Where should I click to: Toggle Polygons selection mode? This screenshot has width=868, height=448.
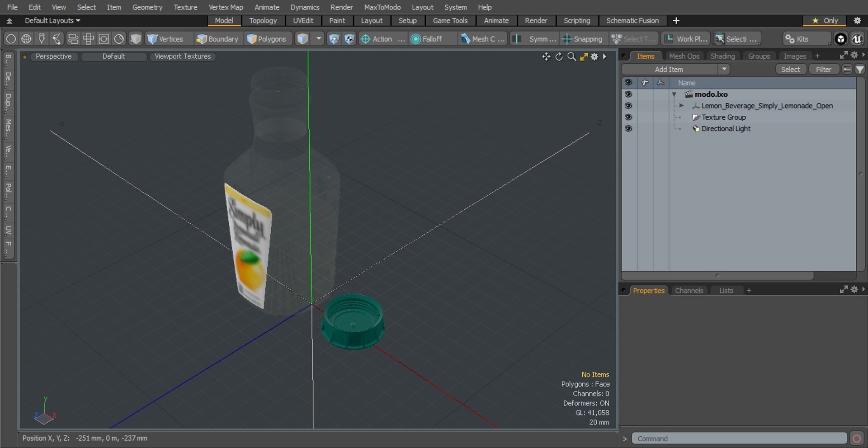pos(267,39)
